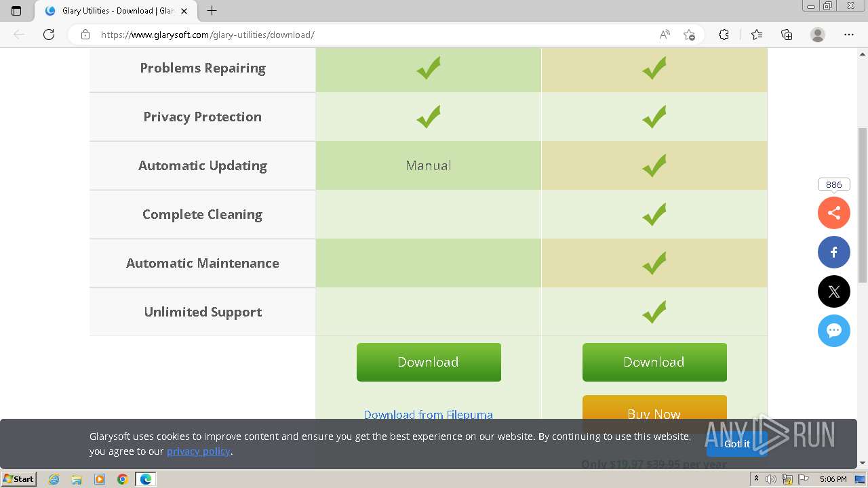Click the Problems Repairing row label

coord(203,68)
